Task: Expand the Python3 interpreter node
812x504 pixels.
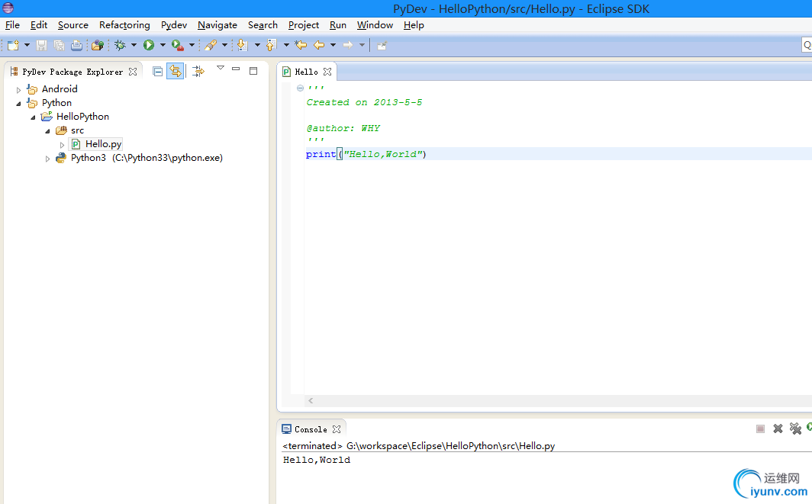Action: tap(47, 159)
